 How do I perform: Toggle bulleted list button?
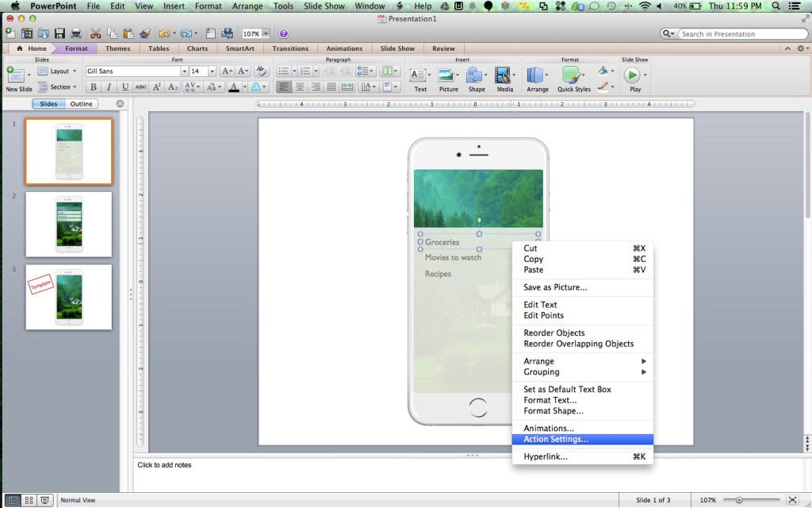283,71
